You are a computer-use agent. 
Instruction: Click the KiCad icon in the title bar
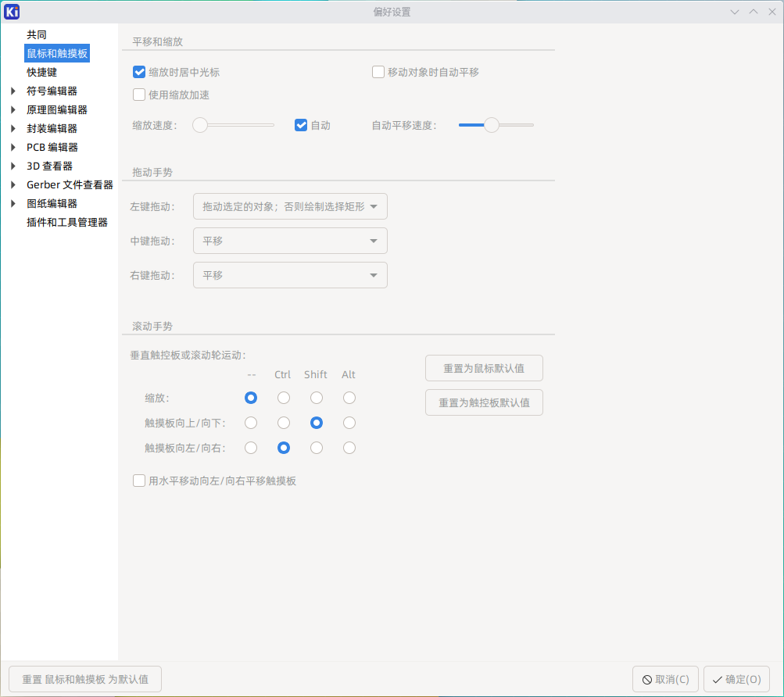tap(11, 11)
